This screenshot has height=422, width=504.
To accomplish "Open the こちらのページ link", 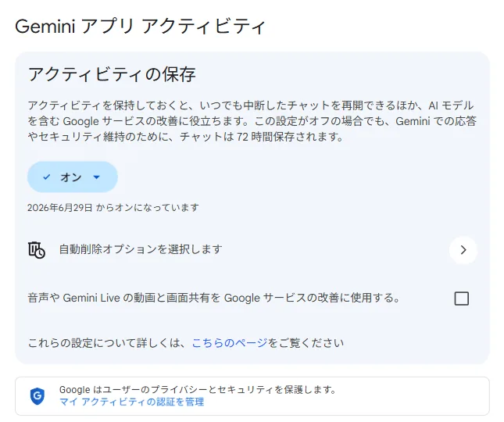I will (x=230, y=343).
